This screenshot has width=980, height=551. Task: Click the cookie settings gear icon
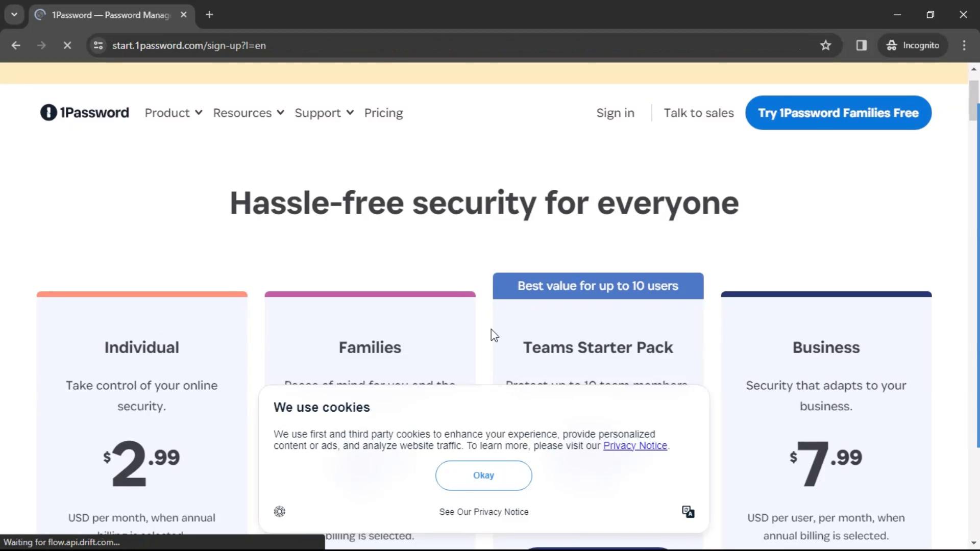click(x=279, y=511)
